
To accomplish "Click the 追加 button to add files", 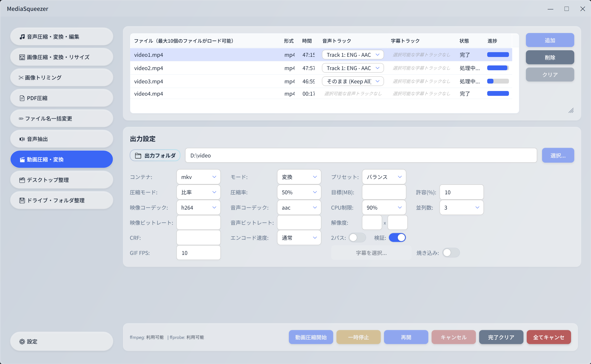I will [x=549, y=40].
